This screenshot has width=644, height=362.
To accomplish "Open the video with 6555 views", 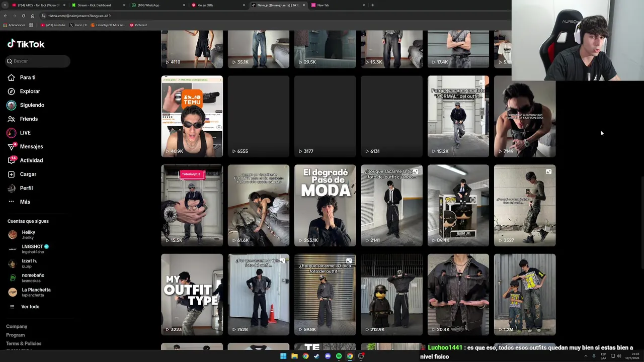I will point(258,116).
